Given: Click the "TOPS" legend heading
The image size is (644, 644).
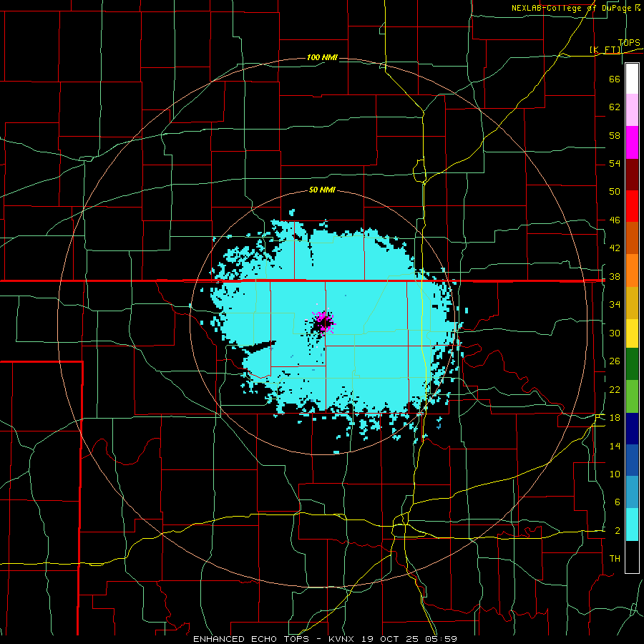Looking at the screenshot, I should tap(629, 43).
